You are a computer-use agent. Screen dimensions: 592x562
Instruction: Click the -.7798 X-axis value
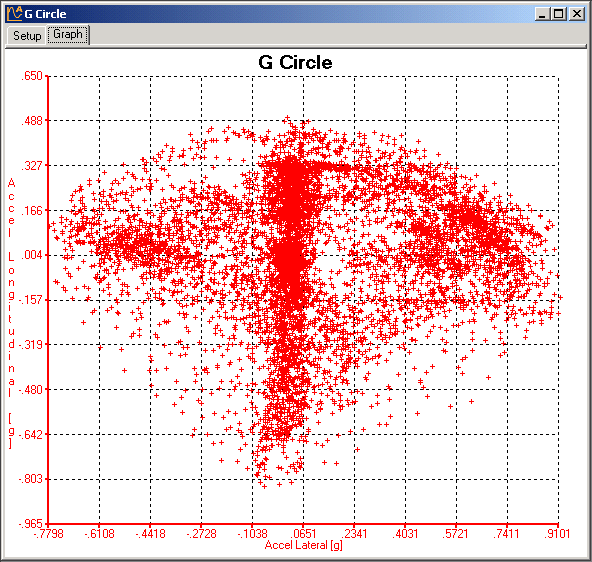coord(48,534)
